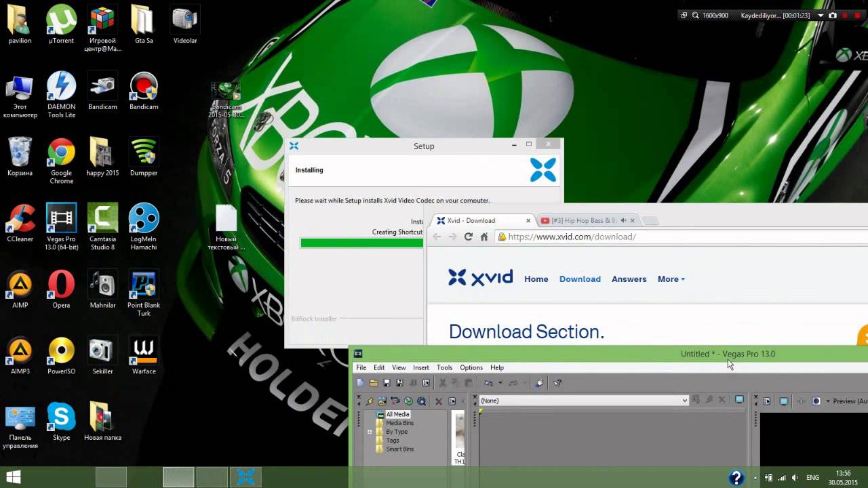This screenshot has width=868, height=488.
Task: Click the interactive tutorials icon in Vegas toolbar
Action: click(539, 383)
